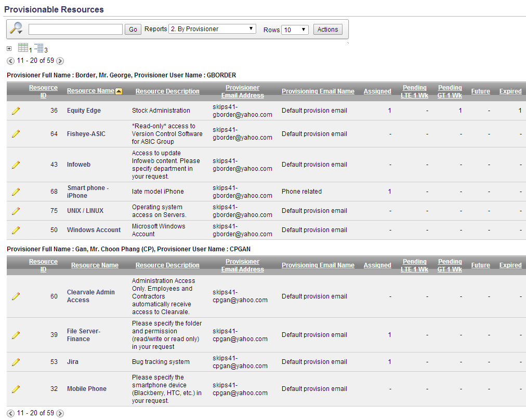Screen dimensions: 526x420
Task: Select report view icon 3
Action: 40,47
